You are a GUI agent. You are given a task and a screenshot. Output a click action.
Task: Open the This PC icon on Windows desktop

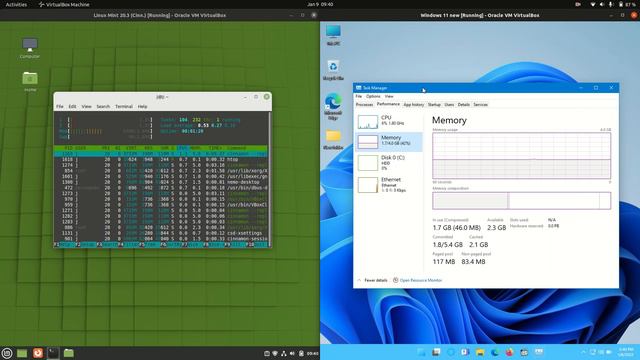(x=333, y=35)
